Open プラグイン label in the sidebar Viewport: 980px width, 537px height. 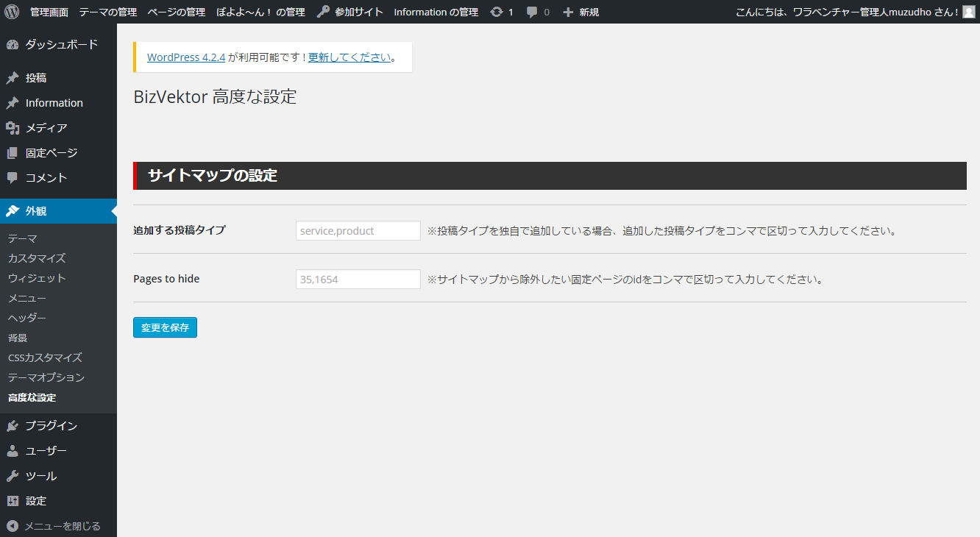[52, 426]
